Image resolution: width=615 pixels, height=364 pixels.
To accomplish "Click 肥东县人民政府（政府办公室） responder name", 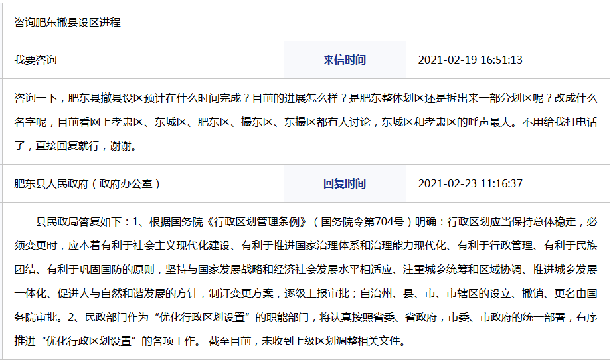I will tap(87, 183).
